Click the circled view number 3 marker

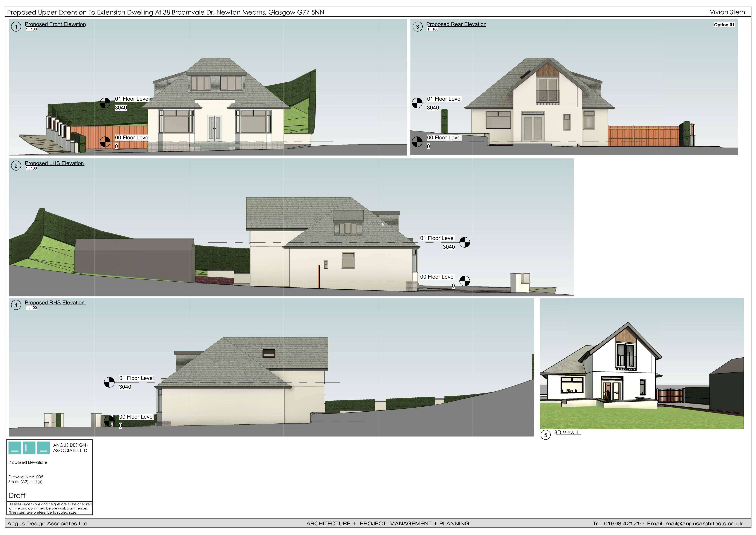pyautogui.click(x=417, y=27)
